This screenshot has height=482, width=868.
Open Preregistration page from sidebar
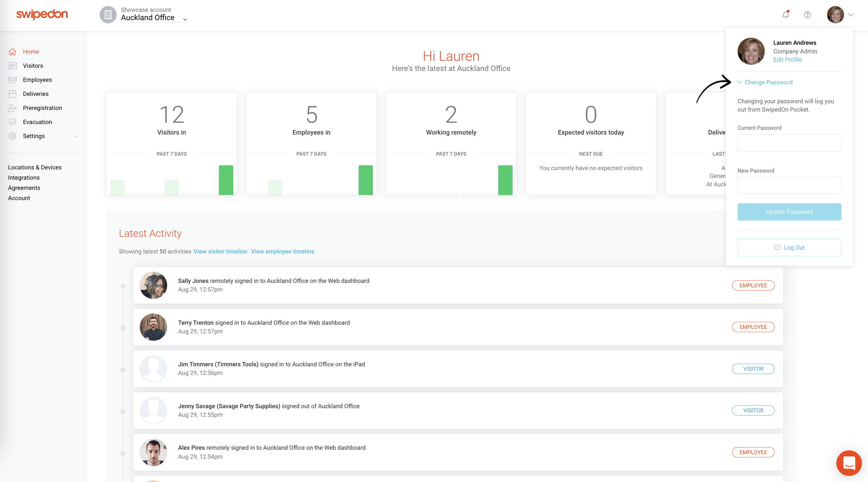tap(42, 108)
